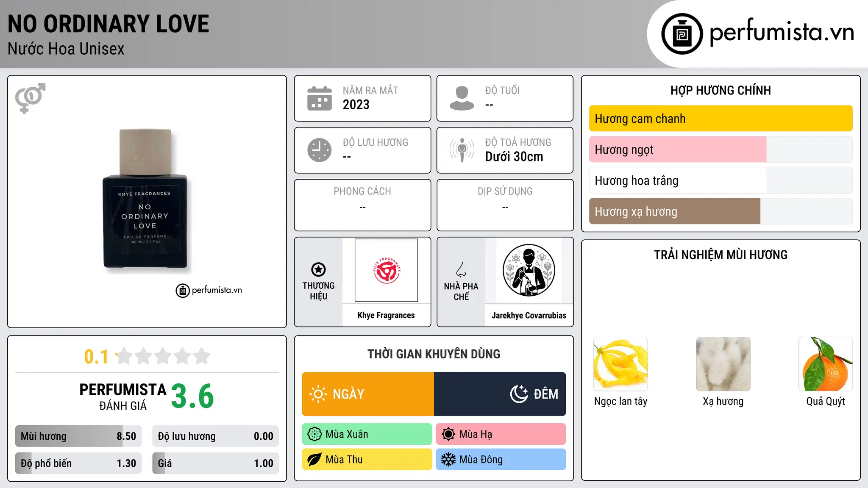868x488 pixels.
Task: Click the unisex gender symbol icon
Action: coord(30,98)
